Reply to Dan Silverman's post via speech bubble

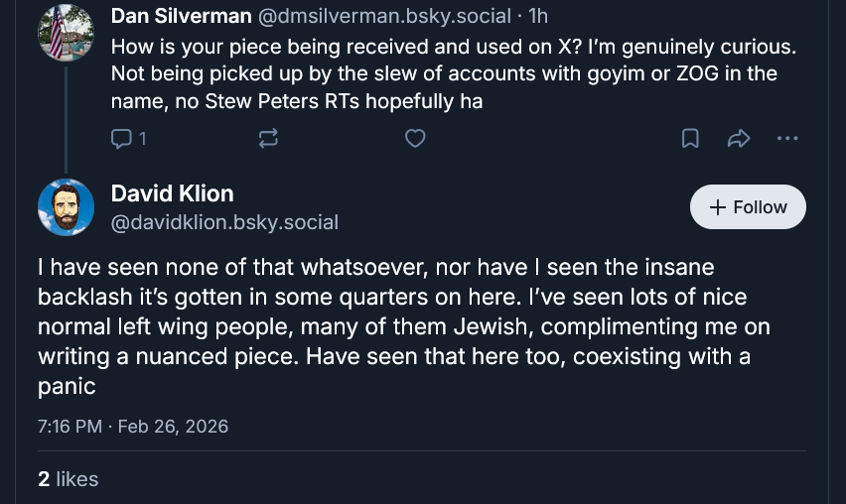[121, 139]
